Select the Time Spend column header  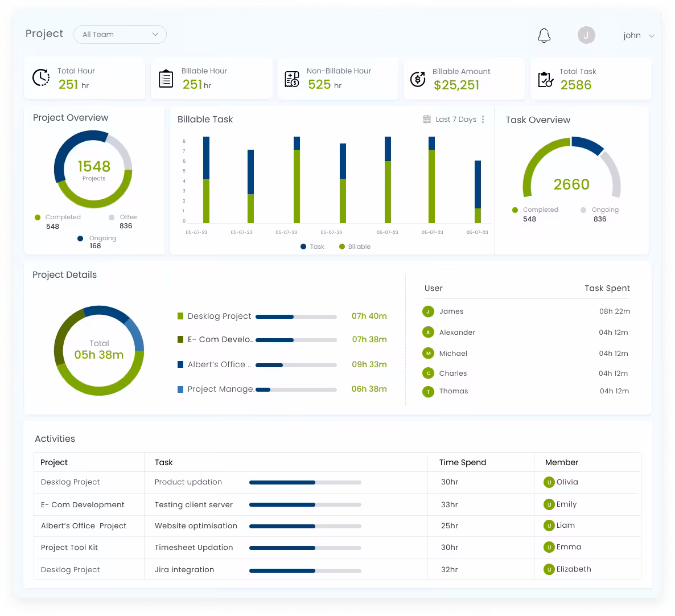tap(463, 462)
